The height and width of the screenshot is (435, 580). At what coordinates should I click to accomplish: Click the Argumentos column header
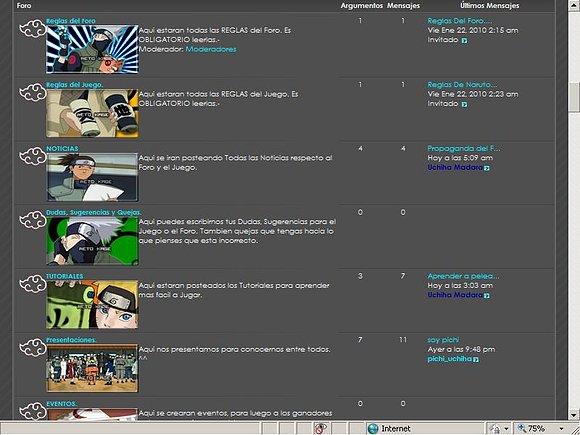(361, 6)
